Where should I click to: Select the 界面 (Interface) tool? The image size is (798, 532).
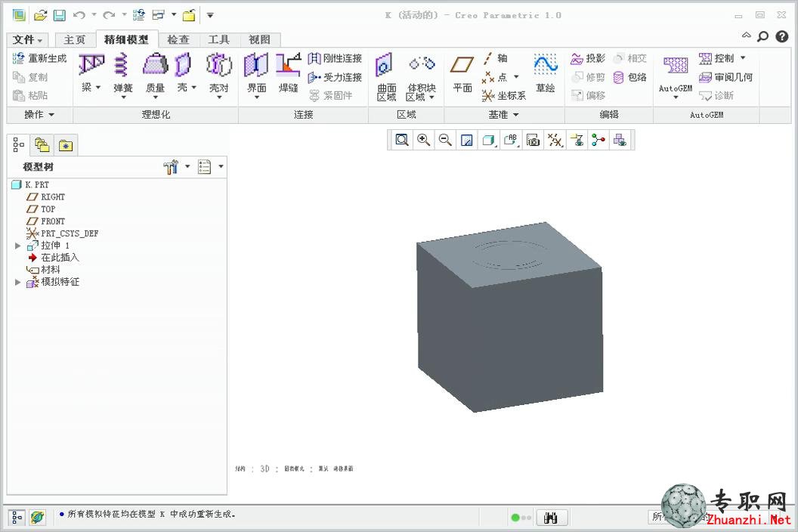click(x=256, y=76)
